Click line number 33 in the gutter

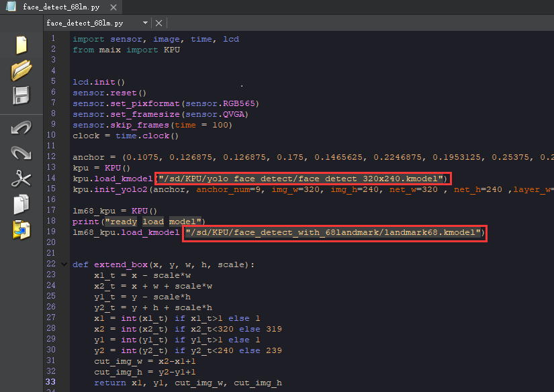52,383
